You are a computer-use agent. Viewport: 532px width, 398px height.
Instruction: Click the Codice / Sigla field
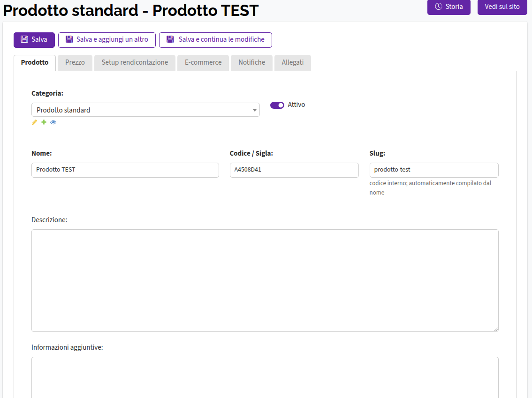294,170
